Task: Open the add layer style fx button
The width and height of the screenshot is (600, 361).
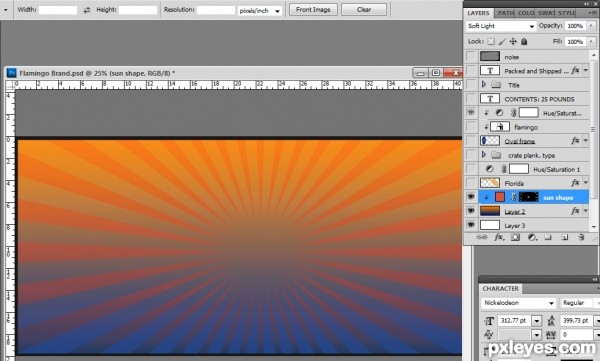Action: (499, 237)
